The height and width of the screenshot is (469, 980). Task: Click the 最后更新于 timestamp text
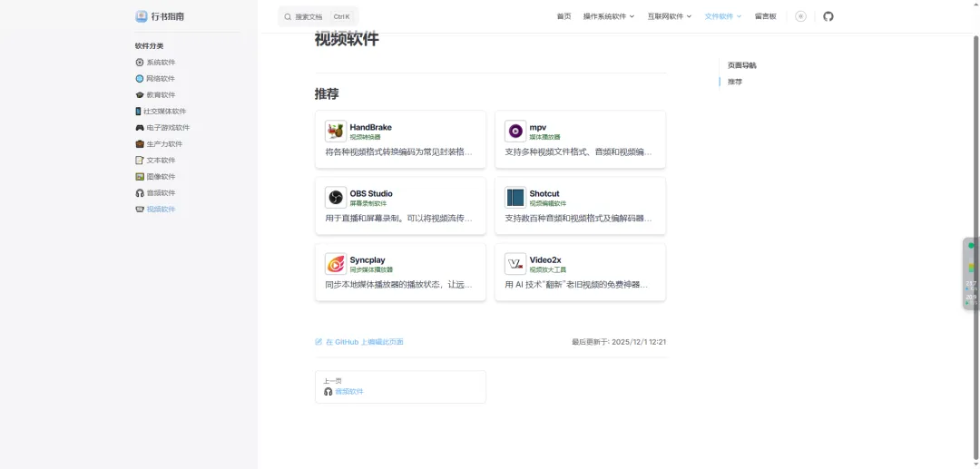click(619, 342)
